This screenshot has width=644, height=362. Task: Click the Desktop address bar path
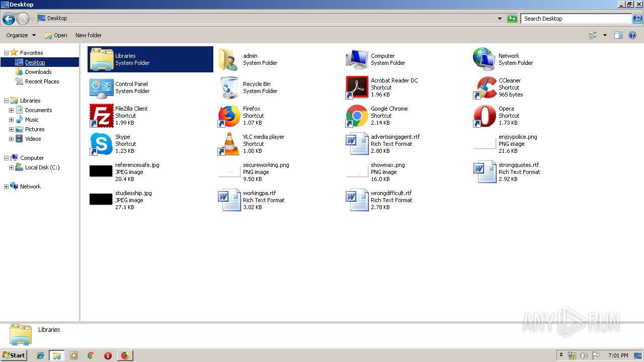[x=57, y=18]
